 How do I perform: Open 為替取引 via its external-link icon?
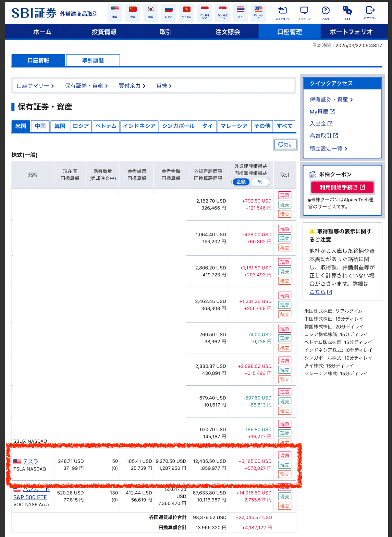pyautogui.click(x=336, y=135)
